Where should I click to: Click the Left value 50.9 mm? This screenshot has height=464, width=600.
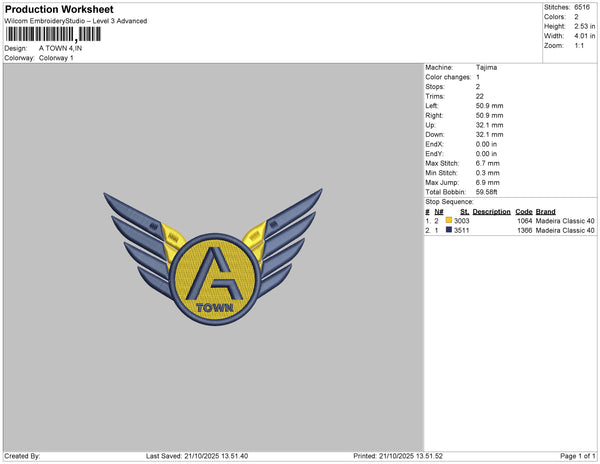pyautogui.click(x=490, y=106)
